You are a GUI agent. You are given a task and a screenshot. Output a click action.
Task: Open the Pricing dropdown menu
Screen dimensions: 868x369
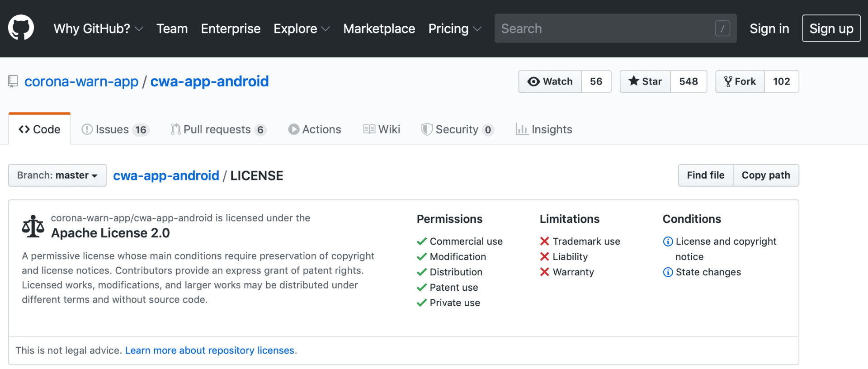tap(455, 28)
